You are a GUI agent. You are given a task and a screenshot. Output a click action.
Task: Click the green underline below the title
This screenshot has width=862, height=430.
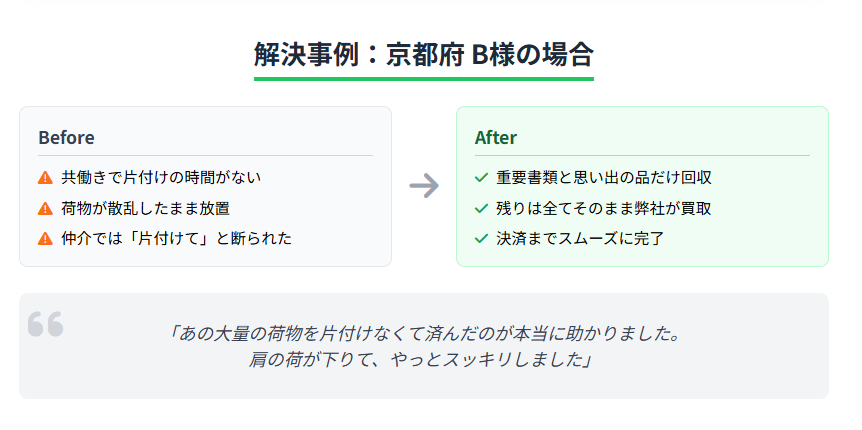click(x=423, y=78)
